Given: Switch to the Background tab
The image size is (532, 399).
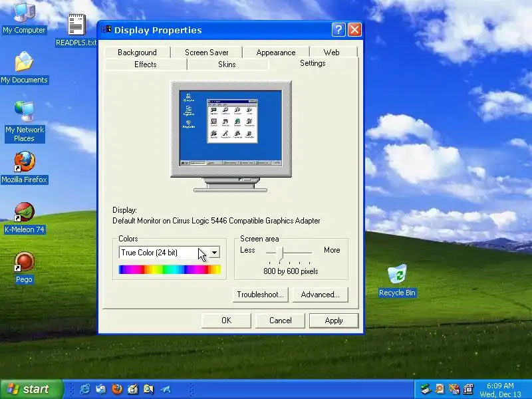Looking at the screenshot, I should [137, 53].
